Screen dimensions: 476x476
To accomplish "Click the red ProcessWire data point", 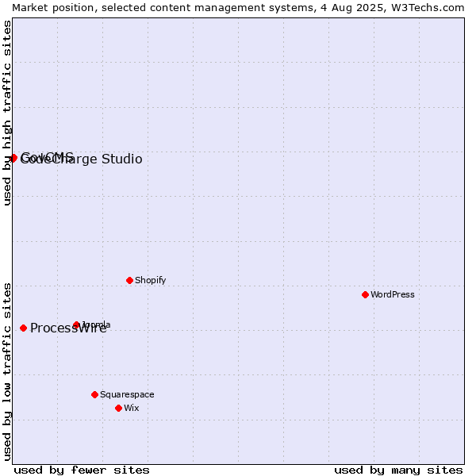I will 23,328.
